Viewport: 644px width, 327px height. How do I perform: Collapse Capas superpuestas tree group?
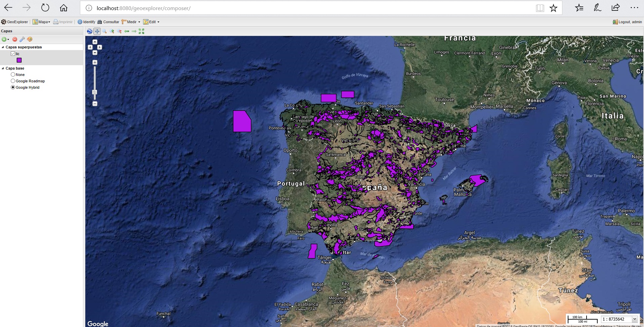(x=3, y=47)
